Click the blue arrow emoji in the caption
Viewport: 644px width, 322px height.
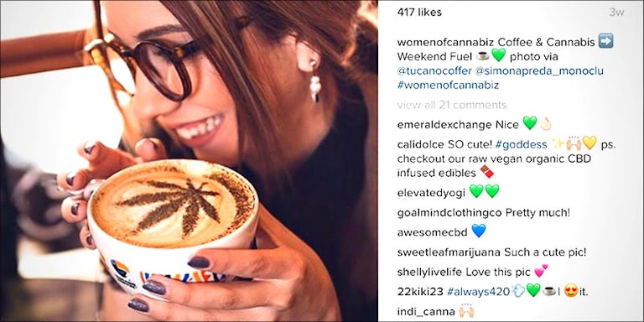[605, 41]
